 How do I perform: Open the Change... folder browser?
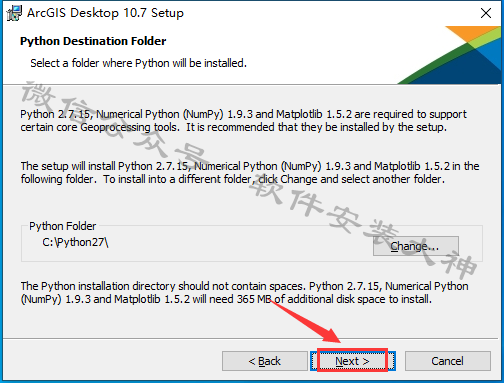click(416, 246)
